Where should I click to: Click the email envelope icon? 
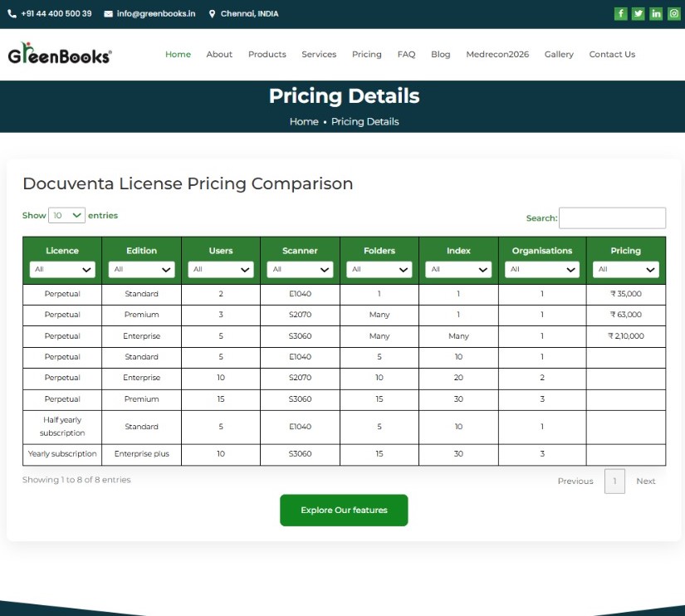[108, 14]
